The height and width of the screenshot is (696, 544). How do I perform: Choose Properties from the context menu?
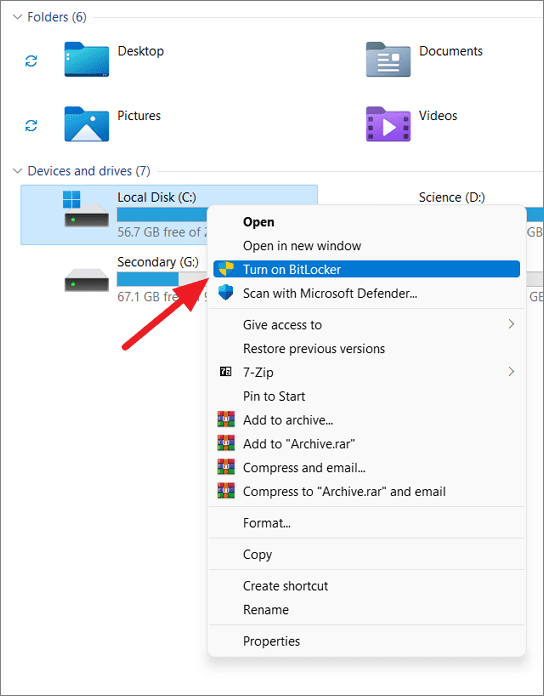272,641
